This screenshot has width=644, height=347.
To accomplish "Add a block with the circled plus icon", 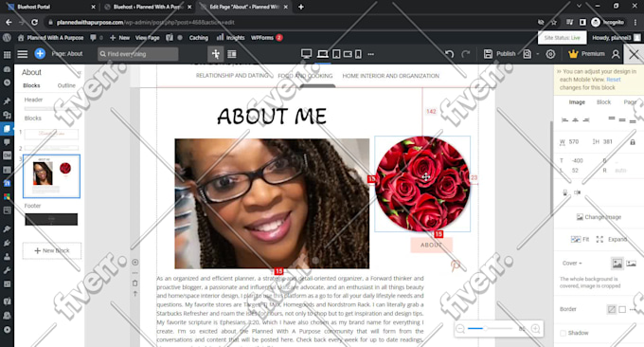I will 135,263.
